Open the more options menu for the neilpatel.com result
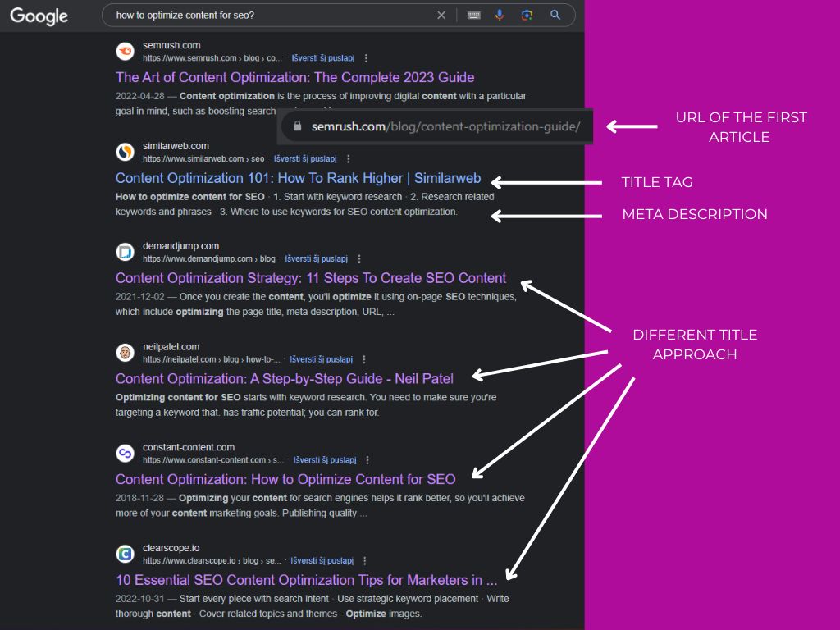 (364, 359)
